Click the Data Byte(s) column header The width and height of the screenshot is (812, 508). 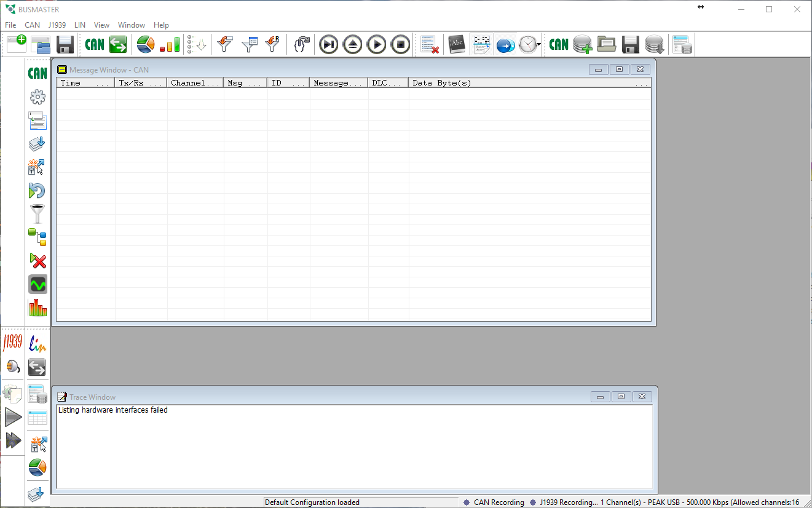click(x=530, y=83)
